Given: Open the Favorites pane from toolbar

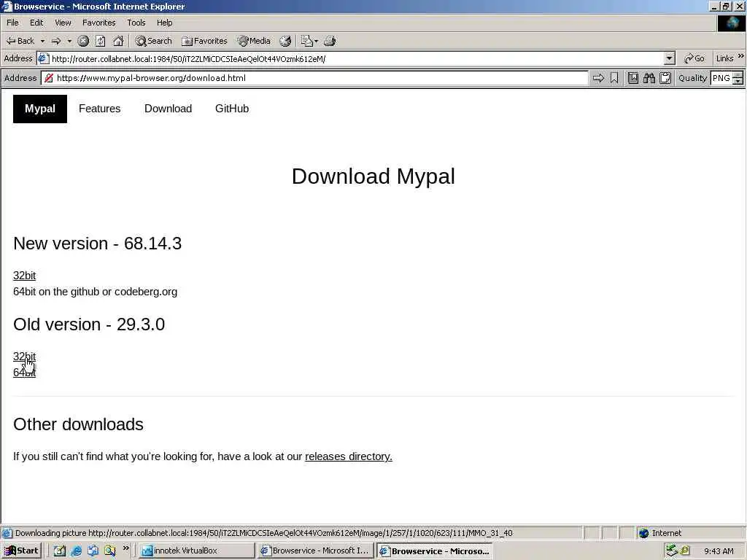Looking at the screenshot, I should (204, 41).
